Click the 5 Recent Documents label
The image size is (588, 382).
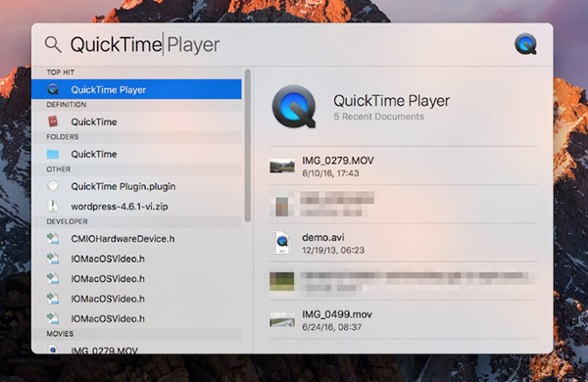(x=378, y=117)
